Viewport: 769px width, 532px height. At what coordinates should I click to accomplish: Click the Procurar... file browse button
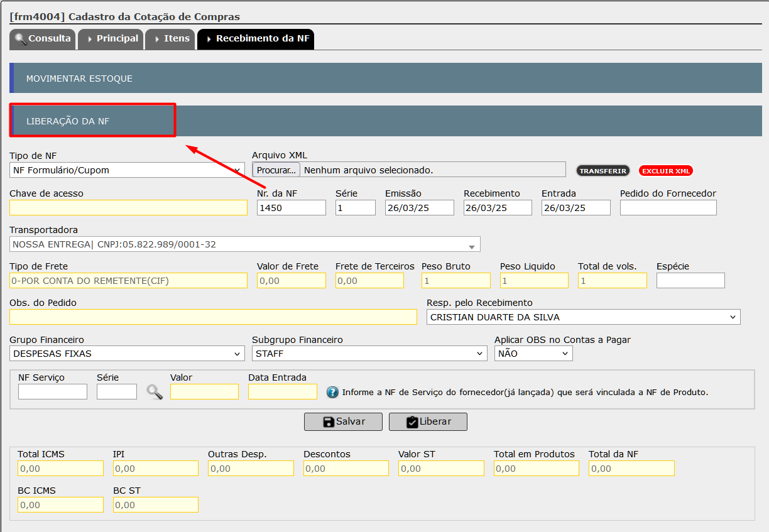pyautogui.click(x=276, y=170)
